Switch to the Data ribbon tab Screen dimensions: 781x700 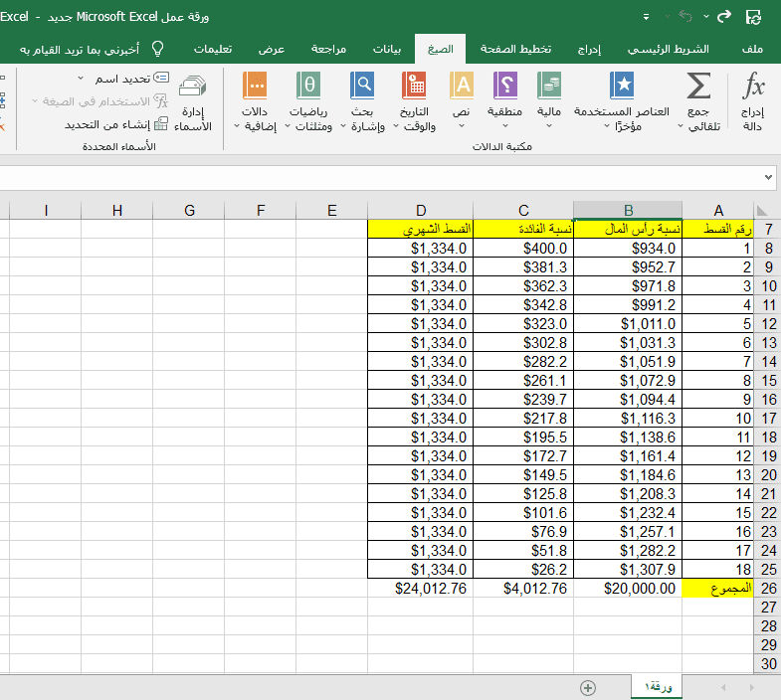(x=387, y=49)
